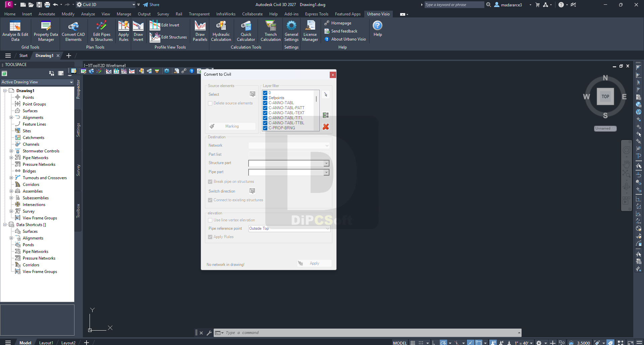Image resolution: width=644 pixels, height=345 pixels.
Task: Click the Select source elements picker icon
Action: coord(253,94)
